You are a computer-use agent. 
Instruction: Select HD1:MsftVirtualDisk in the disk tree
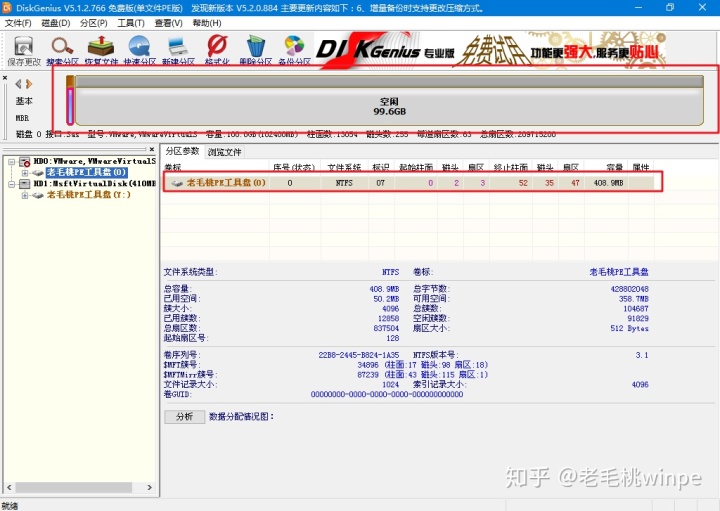point(95,184)
